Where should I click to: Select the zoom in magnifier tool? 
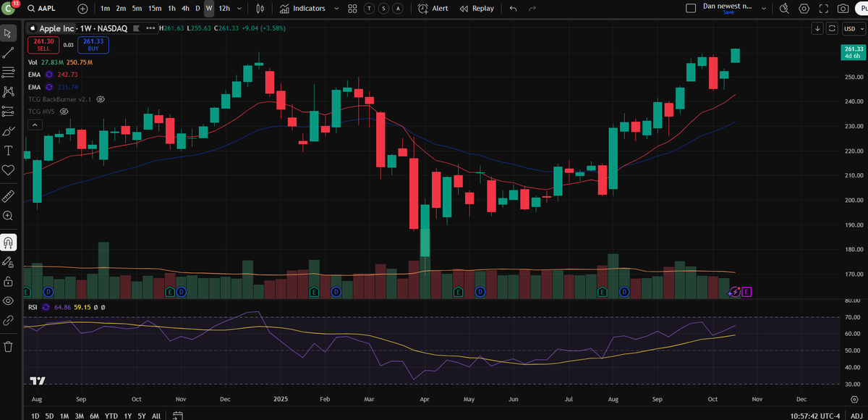(9, 216)
